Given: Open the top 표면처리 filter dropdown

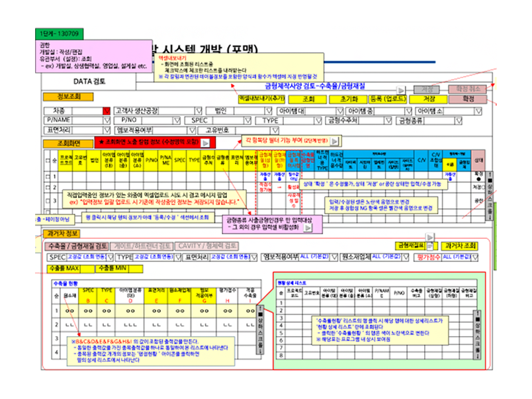Looking at the screenshot, I should point(107,130).
